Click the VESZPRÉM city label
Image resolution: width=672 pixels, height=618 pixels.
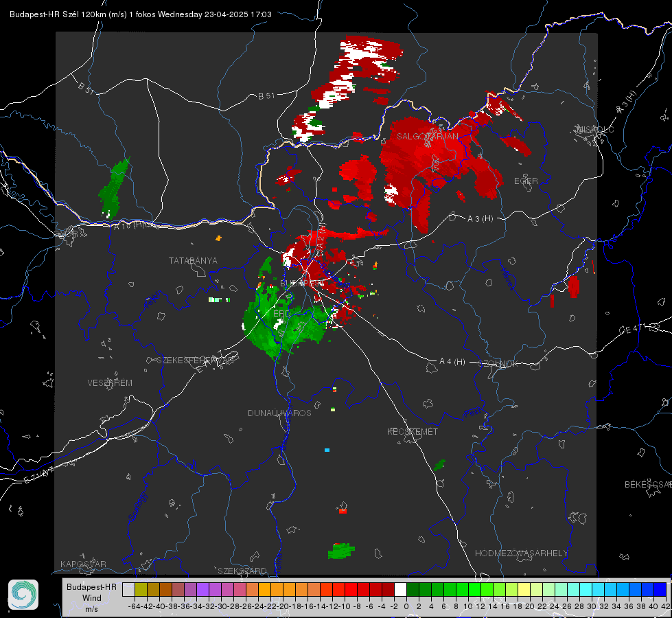pos(110,382)
